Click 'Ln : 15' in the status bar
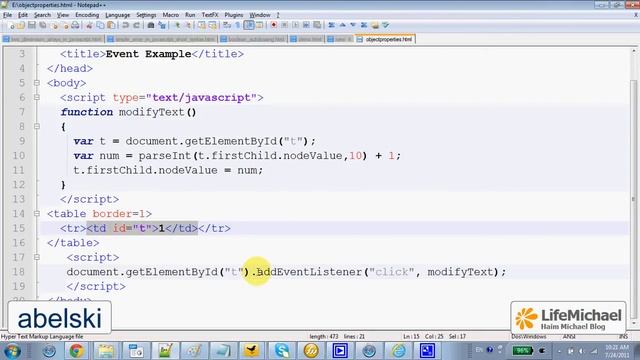This screenshot has height=360, width=640. point(411,336)
